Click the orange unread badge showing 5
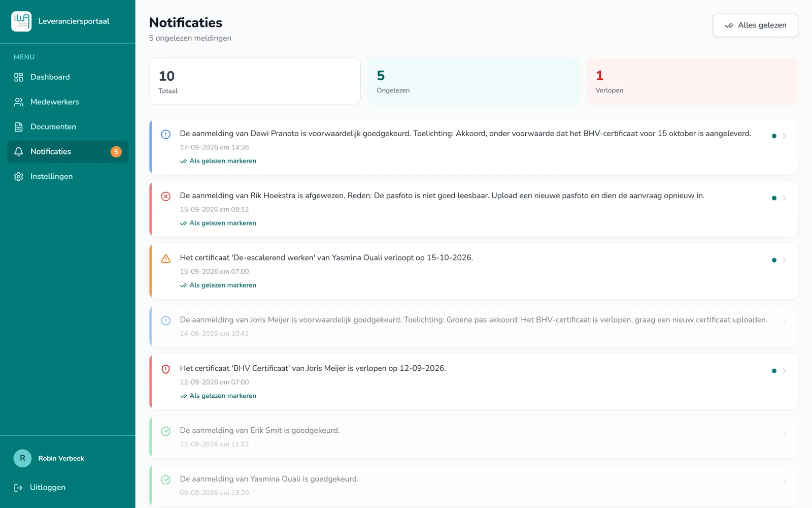Screen dimensions: 812x508 (x=116, y=152)
